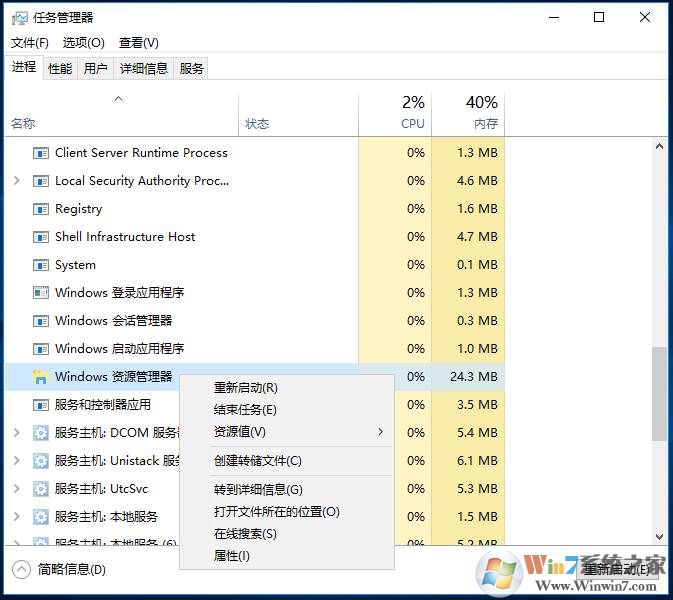
Task: Click the 0.1 MB memory value
Action: tap(477, 264)
